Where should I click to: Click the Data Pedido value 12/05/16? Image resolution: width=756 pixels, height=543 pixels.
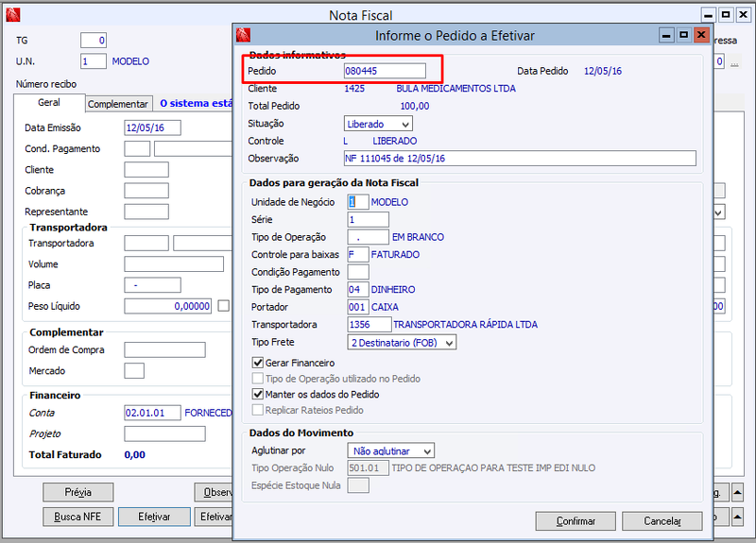603,72
